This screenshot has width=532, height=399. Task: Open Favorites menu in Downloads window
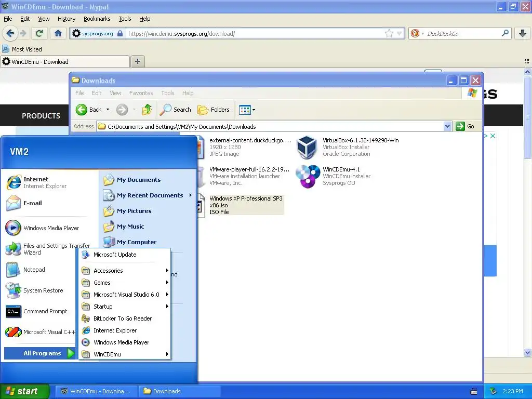[x=141, y=93]
